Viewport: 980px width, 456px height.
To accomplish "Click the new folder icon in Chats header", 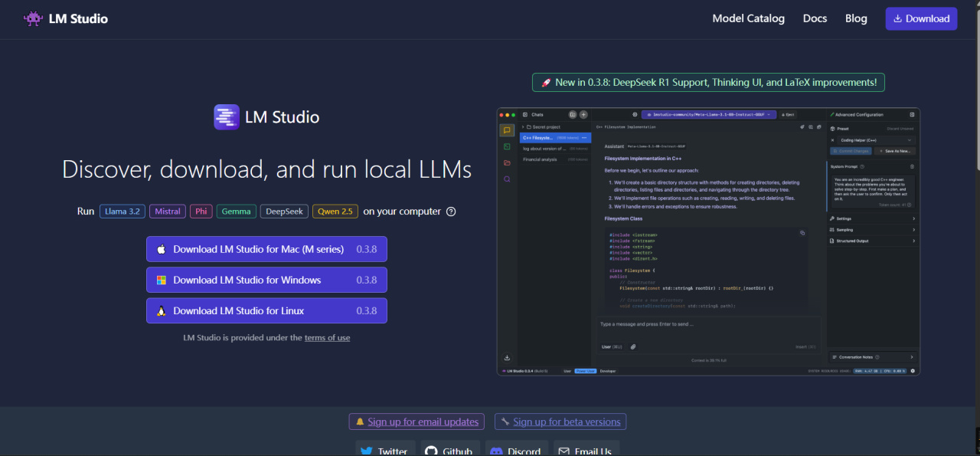I will pyautogui.click(x=573, y=114).
